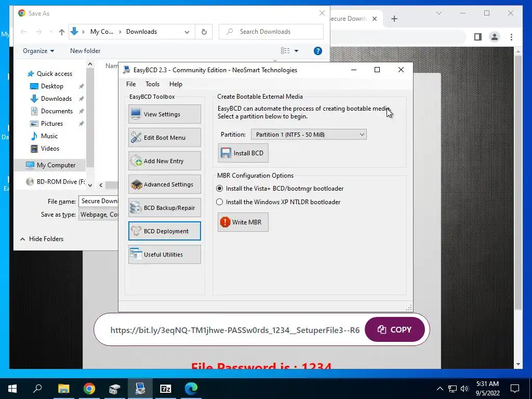Open recent locations dropdown in Save As
The width and height of the screenshot is (532, 399).
point(51,32)
